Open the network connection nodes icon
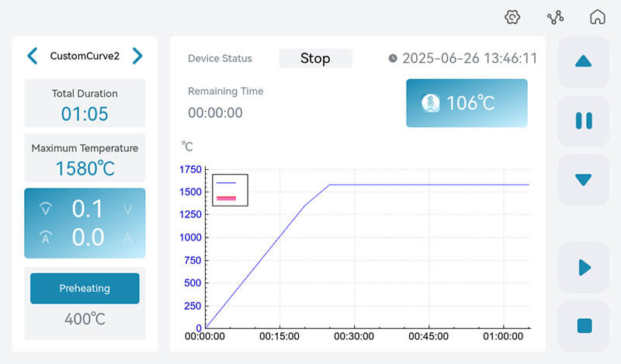 click(555, 17)
